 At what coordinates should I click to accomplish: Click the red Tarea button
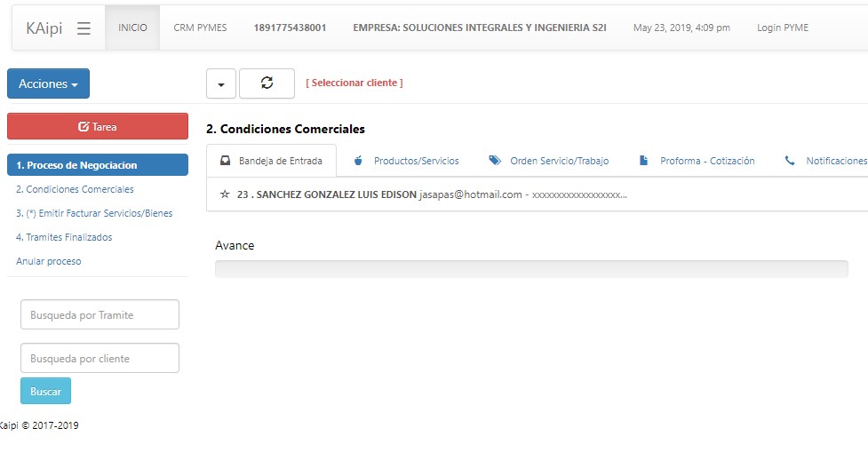coord(98,126)
